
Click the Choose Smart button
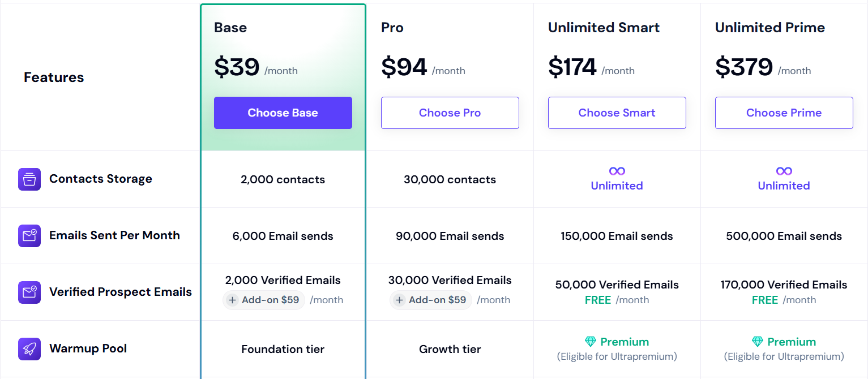(617, 113)
